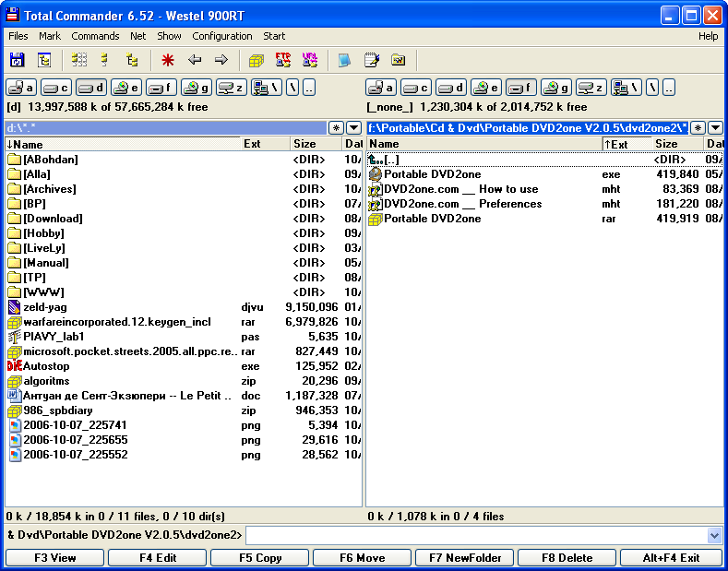Click the Pack files yellow box icon
This screenshot has height=571, width=728.
point(257,60)
